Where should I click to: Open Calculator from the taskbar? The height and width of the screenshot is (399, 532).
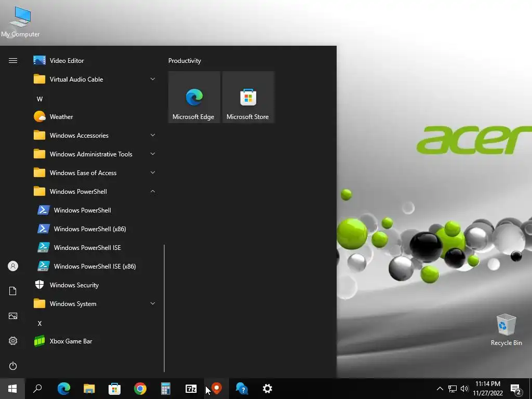(x=166, y=389)
